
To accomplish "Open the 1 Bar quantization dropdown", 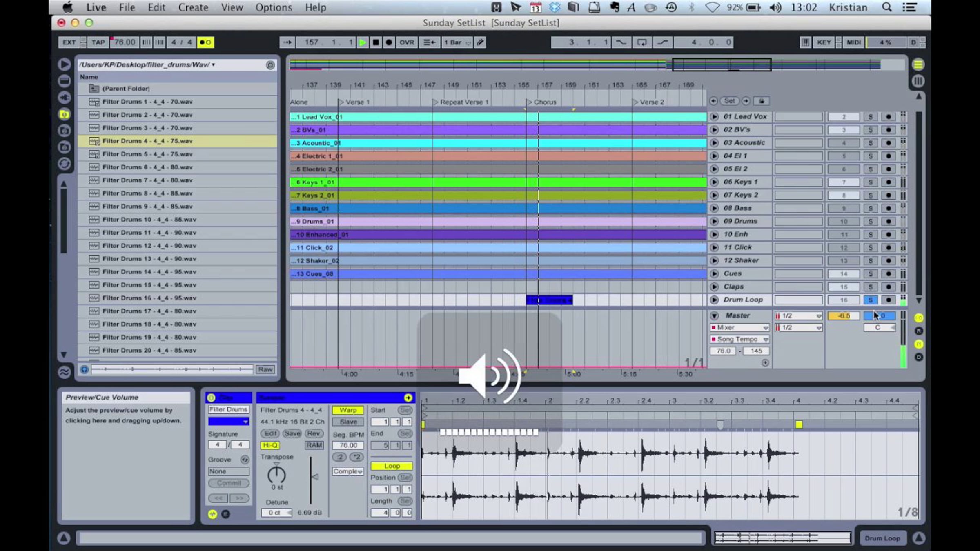I will click(457, 42).
